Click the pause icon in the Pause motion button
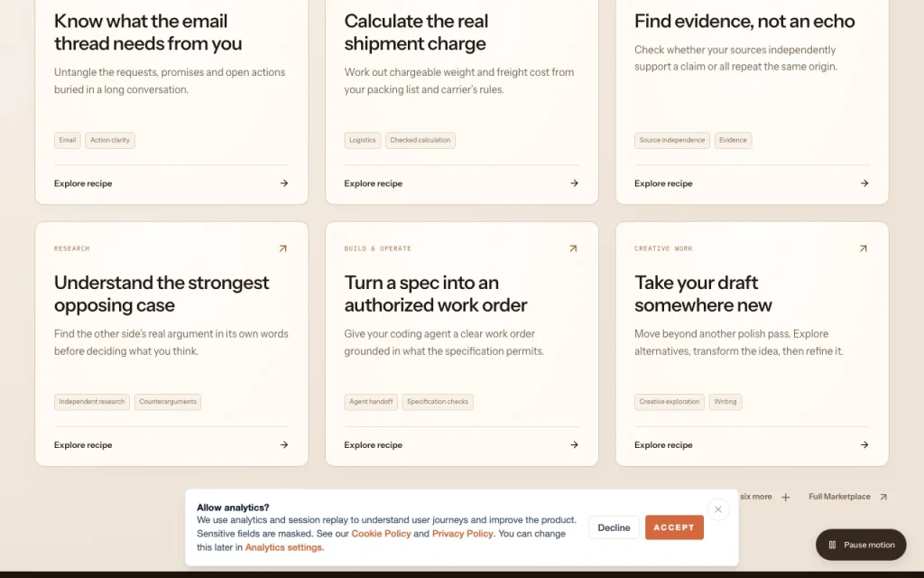The width and height of the screenshot is (924, 578). pos(832,545)
